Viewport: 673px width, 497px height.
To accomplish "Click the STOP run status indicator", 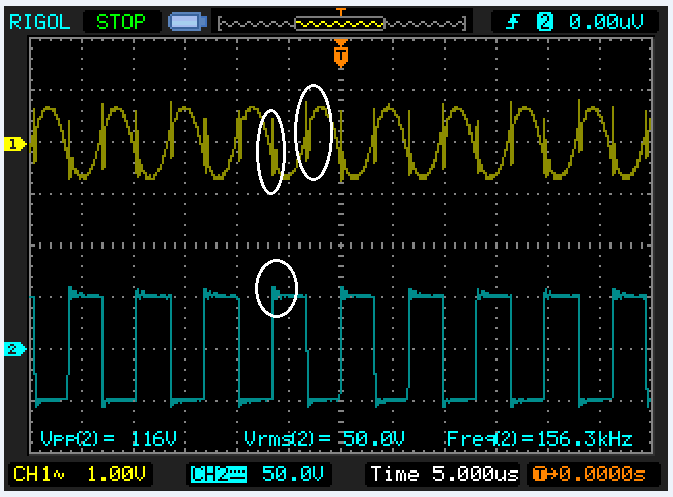I will tap(121, 22).
